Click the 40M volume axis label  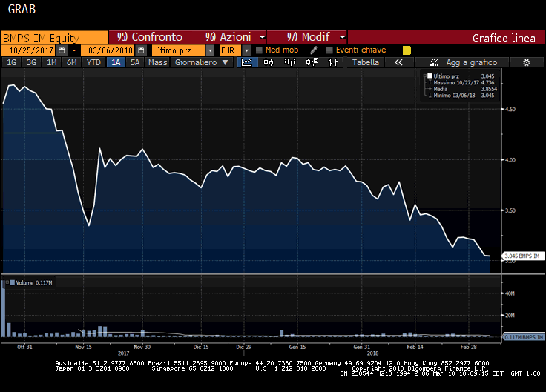(510, 293)
